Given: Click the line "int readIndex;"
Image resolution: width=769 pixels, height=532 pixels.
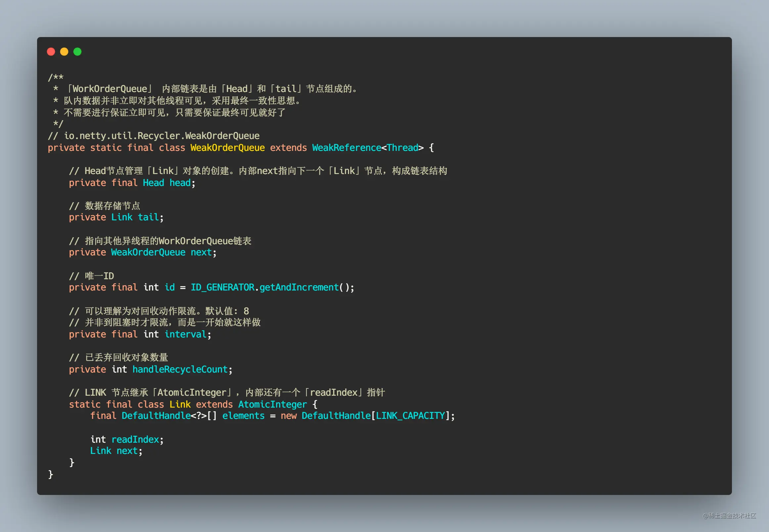Looking at the screenshot, I should click(x=127, y=439).
